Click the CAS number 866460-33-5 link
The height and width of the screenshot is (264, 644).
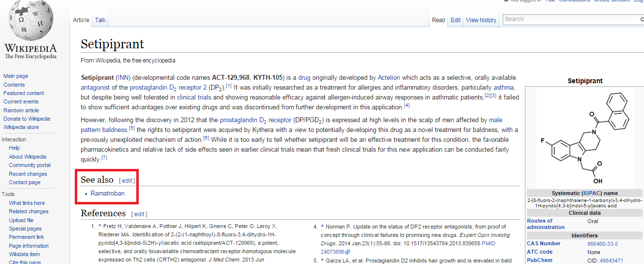(603, 244)
